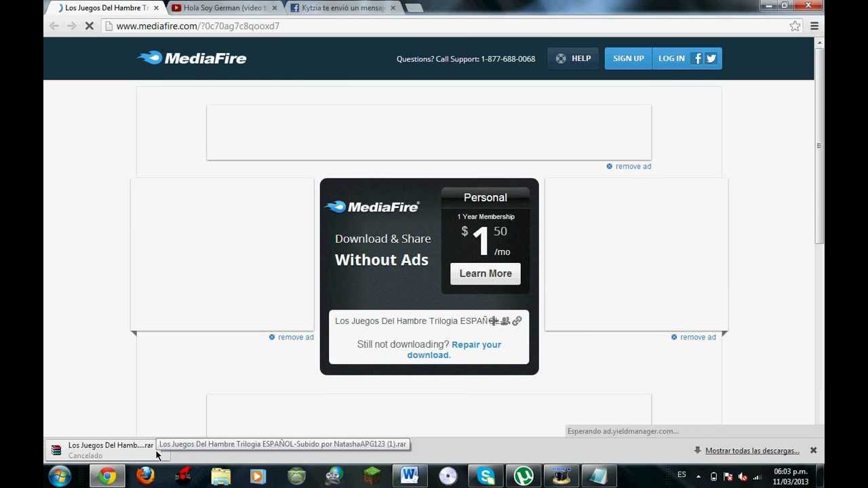The image size is (868, 488).
Task: Open uTorrent from the taskbar
Action: [523, 476]
